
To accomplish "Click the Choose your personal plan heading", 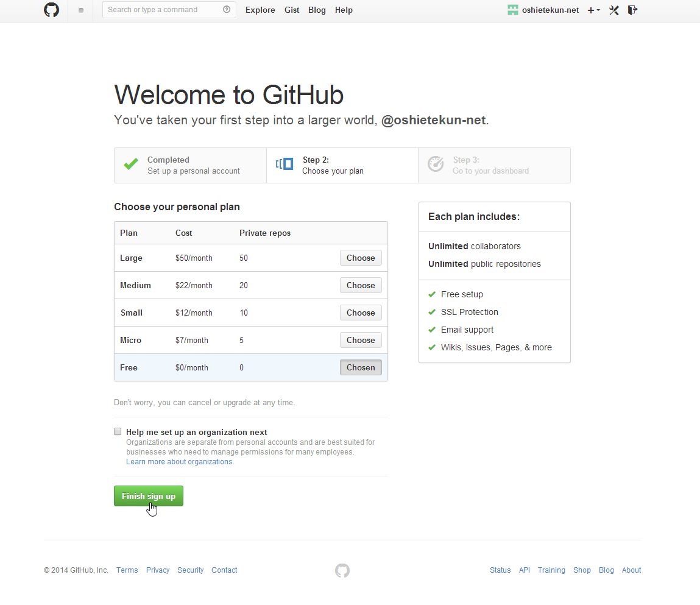I will click(177, 207).
